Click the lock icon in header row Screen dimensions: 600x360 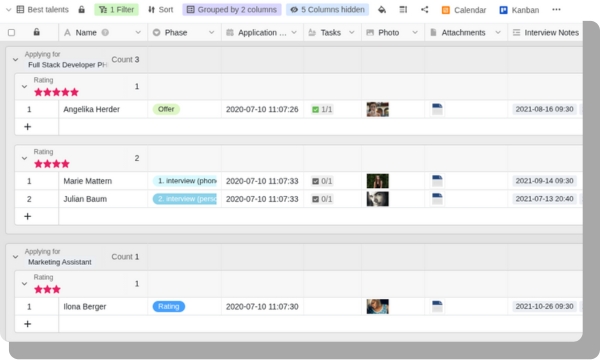36,32
